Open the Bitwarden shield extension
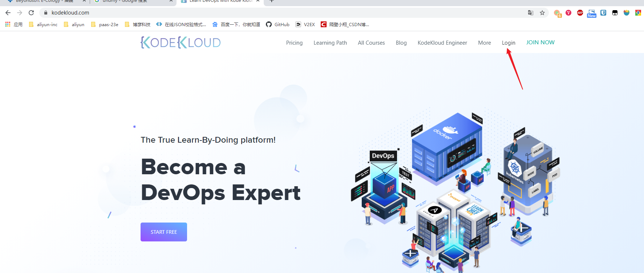 [603, 13]
